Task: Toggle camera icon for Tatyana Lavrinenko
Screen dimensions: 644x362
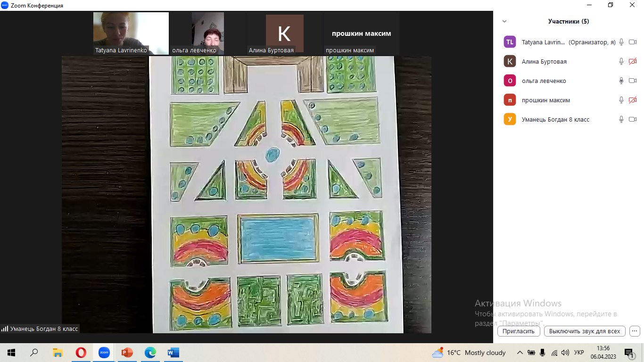Action: 633,42
